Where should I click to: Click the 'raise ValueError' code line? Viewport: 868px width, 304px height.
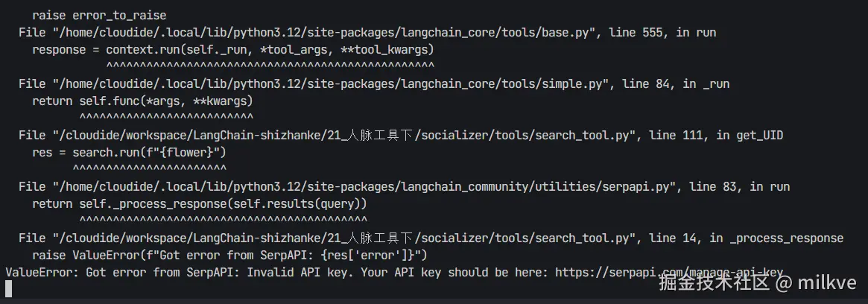point(229,256)
